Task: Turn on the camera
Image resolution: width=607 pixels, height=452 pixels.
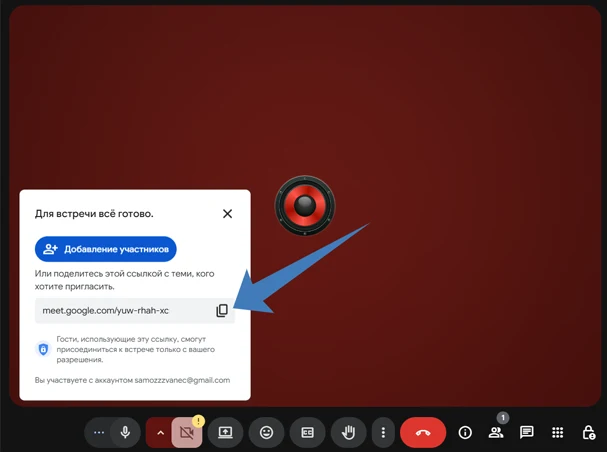Action: [x=187, y=433]
